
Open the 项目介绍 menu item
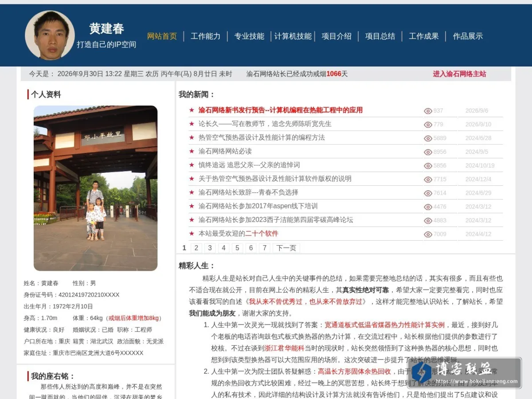click(336, 36)
